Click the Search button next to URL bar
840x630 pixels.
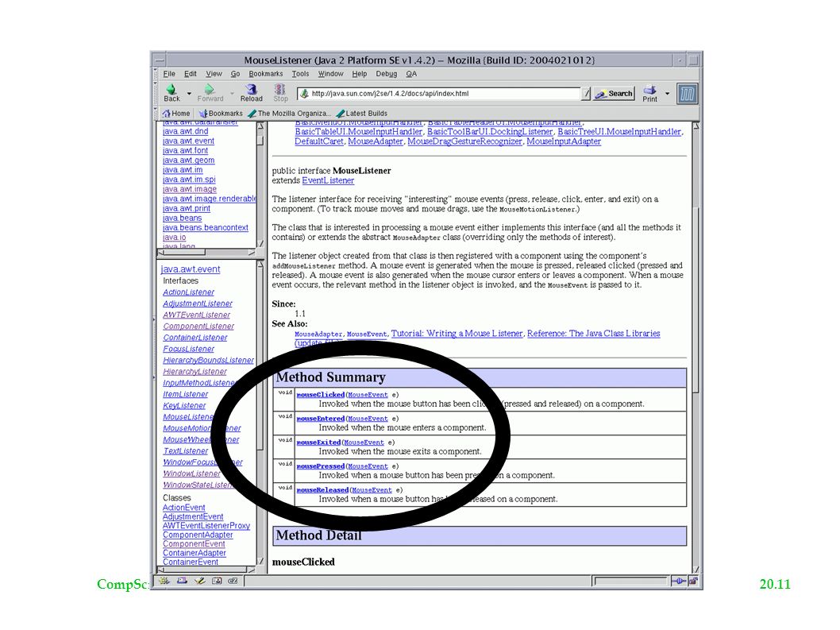point(614,93)
